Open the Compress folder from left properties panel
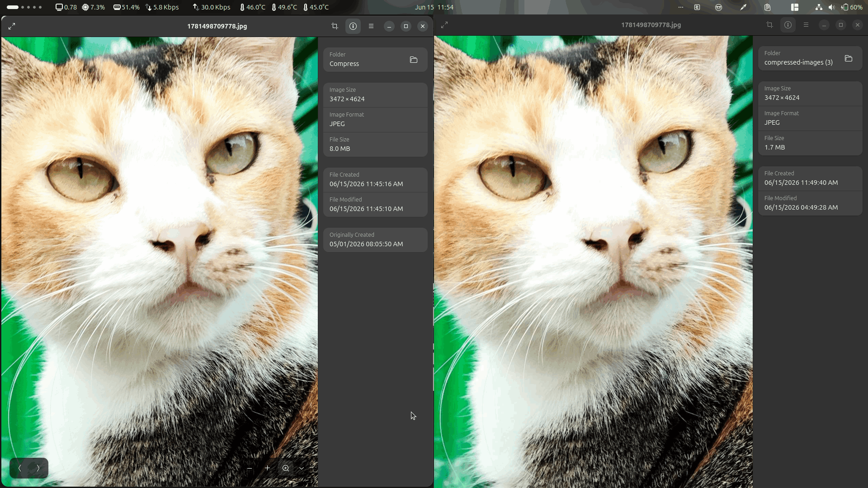868x488 pixels. (x=413, y=60)
